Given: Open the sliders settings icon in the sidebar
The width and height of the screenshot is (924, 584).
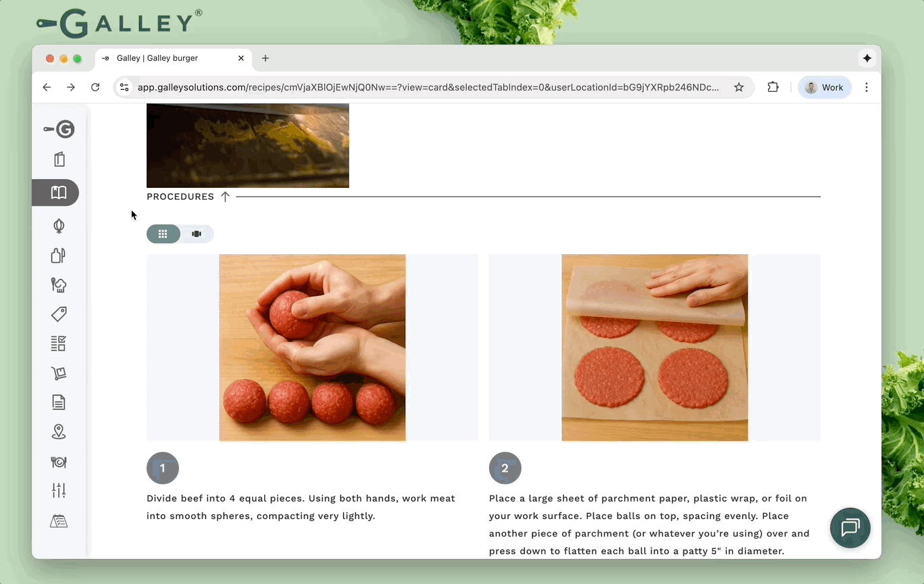Looking at the screenshot, I should pyautogui.click(x=59, y=491).
